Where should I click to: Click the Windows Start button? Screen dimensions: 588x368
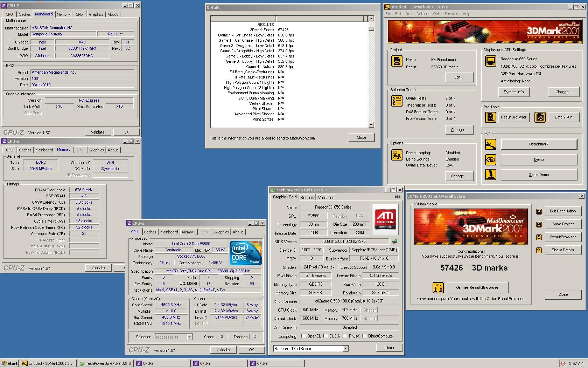click(10, 363)
